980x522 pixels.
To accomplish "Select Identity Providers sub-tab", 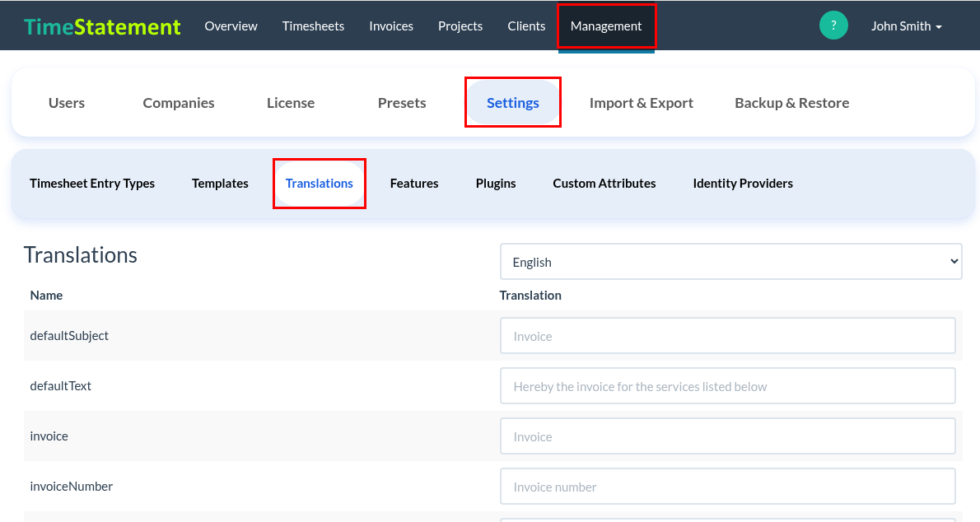I will (743, 183).
